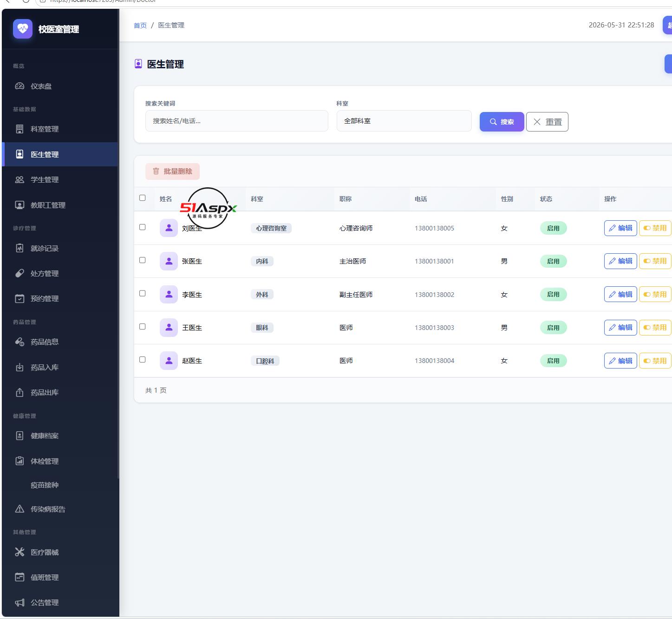Viewport: 672px width, 619px height.
Task: Click 刘医生's avatar icon
Action: [169, 228]
